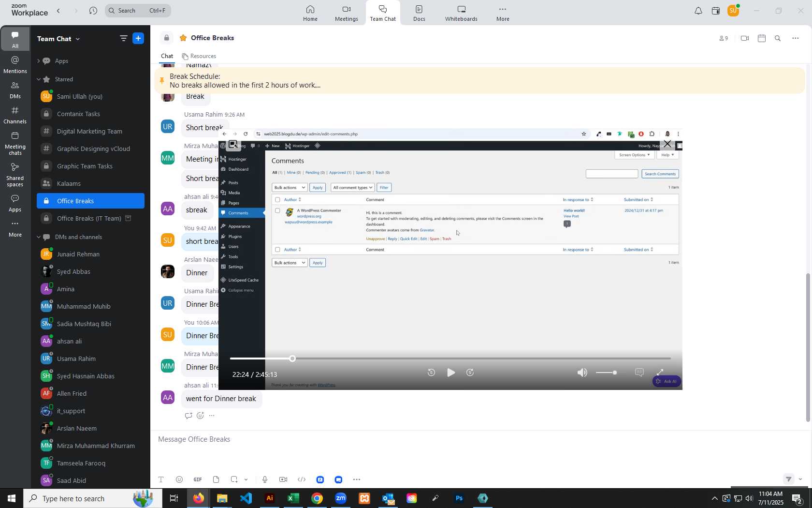Image resolution: width=812 pixels, height=508 pixels.
Task: Switch to the Resources tab
Action: click(199, 56)
